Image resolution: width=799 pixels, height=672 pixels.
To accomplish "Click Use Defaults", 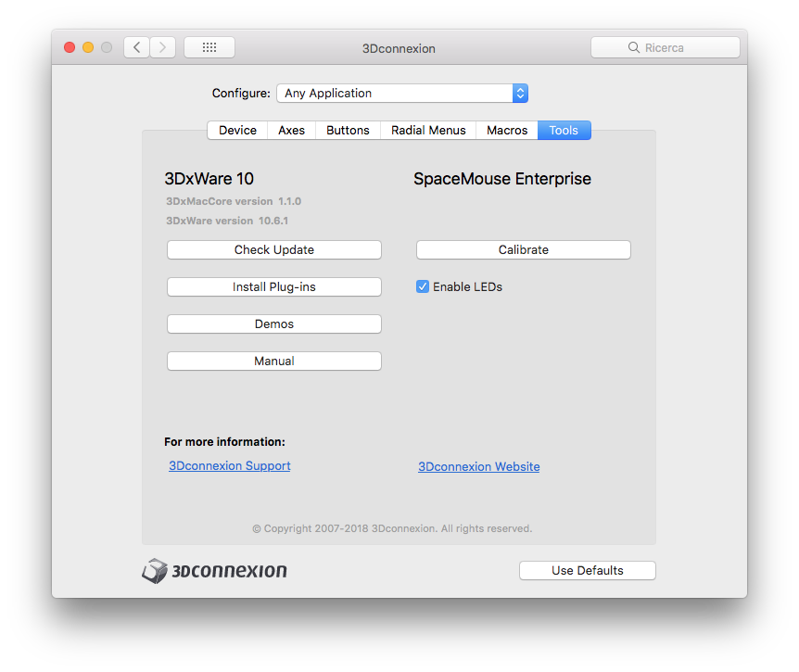I will tap(588, 571).
